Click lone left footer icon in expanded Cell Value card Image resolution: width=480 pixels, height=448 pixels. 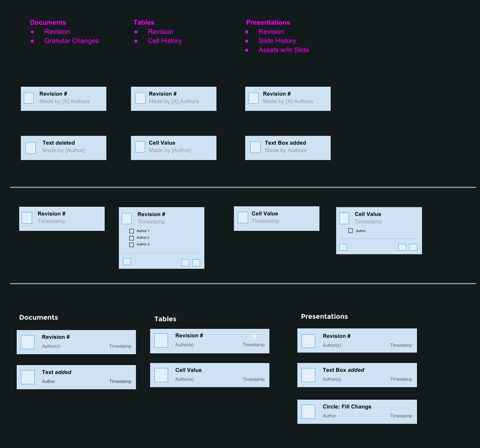click(x=343, y=247)
